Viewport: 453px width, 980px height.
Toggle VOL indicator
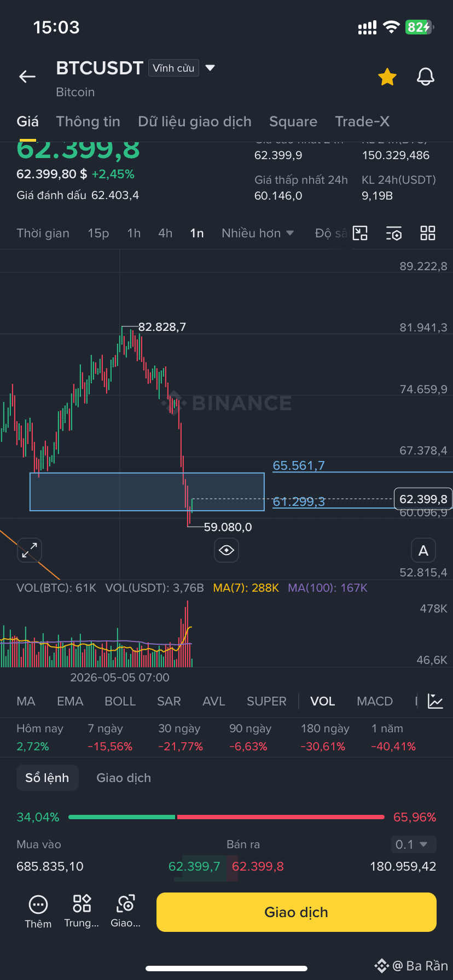(x=322, y=701)
